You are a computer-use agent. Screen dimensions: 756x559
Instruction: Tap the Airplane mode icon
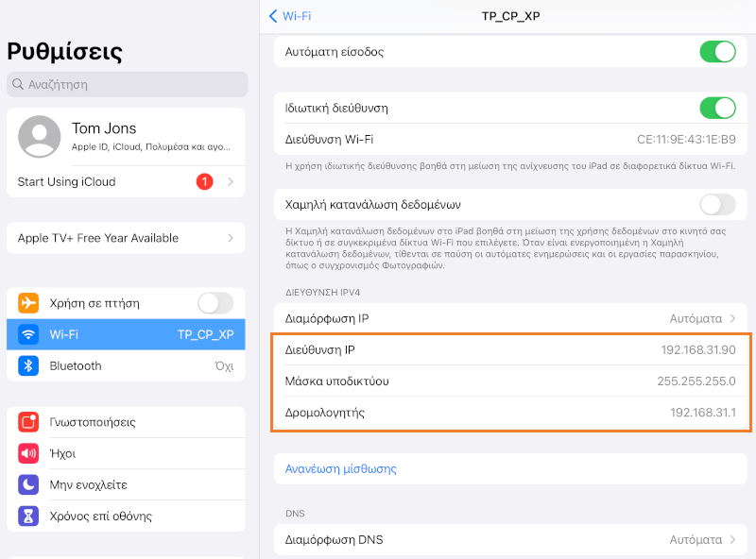point(29,303)
